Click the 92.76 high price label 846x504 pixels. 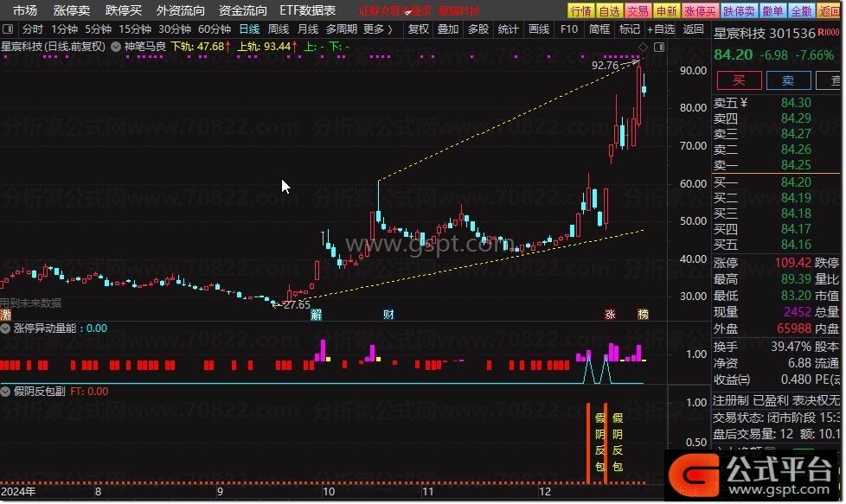point(605,65)
